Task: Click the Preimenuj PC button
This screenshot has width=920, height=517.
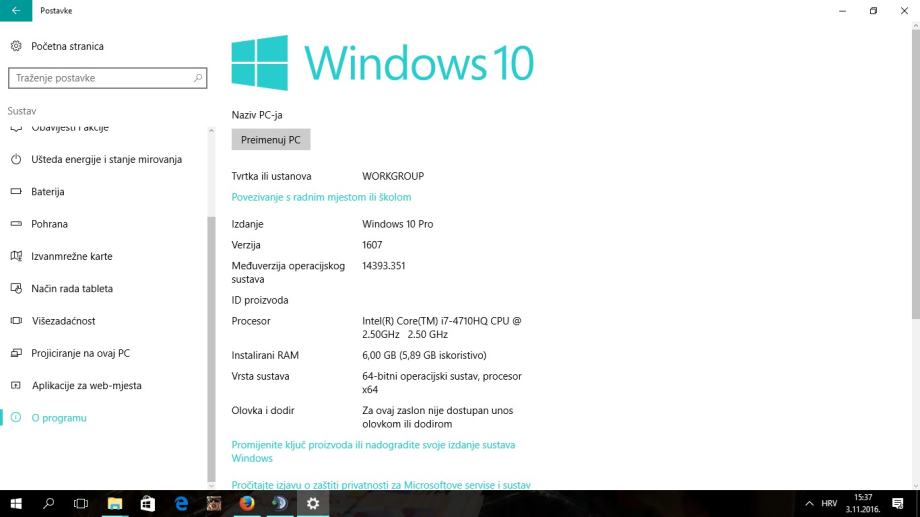Action: [270, 140]
